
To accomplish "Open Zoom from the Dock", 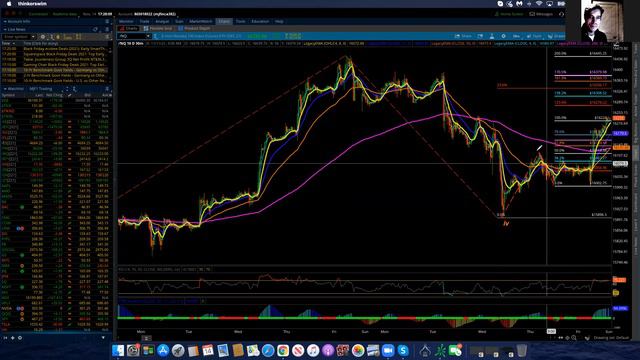I will (x=388, y=351).
